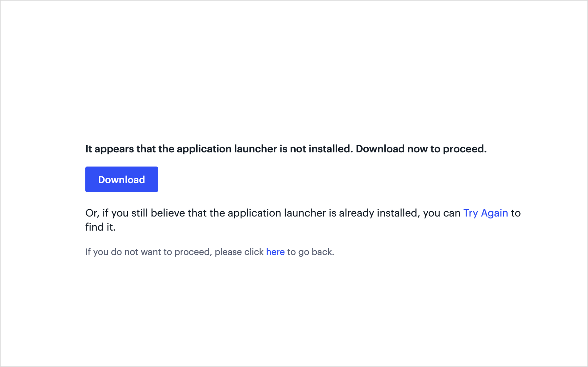Click the word 'believe' in the paragraph
Image resolution: width=588 pixels, height=367 pixels.
coord(168,213)
